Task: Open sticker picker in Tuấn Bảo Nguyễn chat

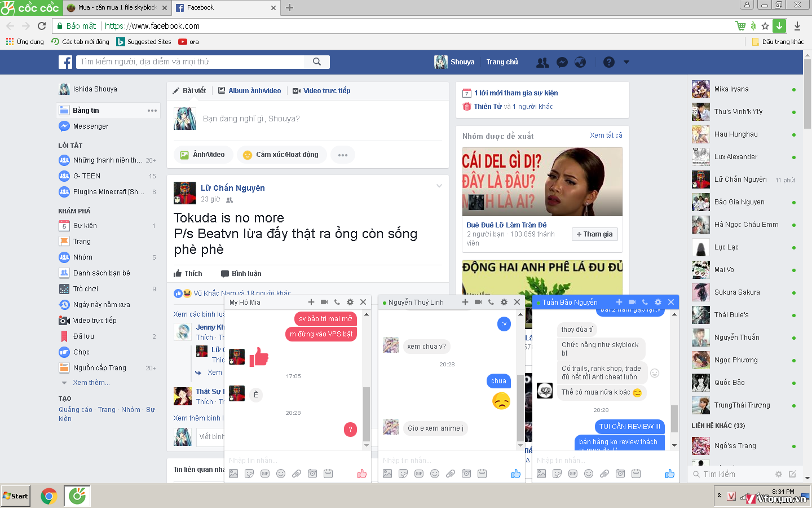Action: tap(557, 474)
